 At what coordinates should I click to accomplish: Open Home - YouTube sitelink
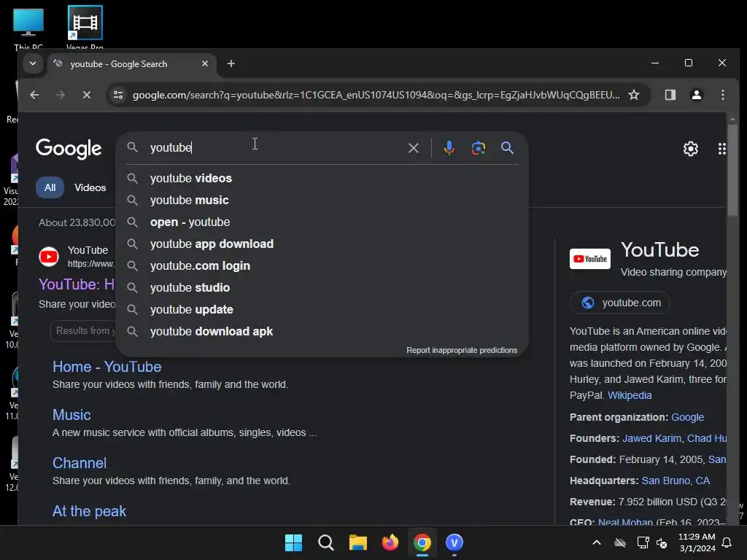click(107, 367)
